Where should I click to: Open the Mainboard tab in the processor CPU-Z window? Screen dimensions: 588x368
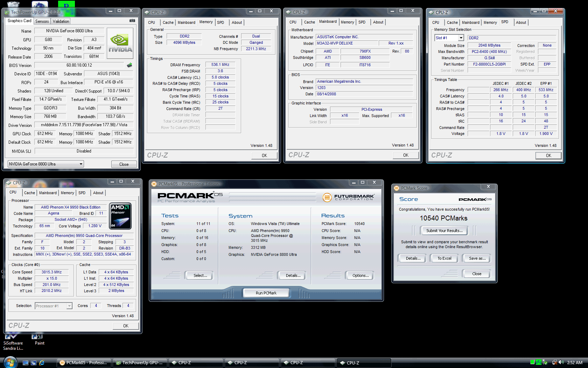(x=48, y=193)
